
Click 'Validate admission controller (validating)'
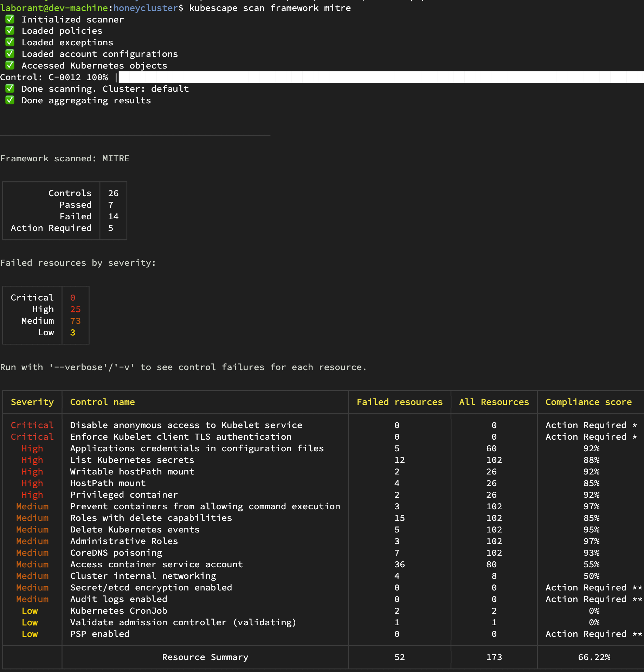(x=183, y=622)
